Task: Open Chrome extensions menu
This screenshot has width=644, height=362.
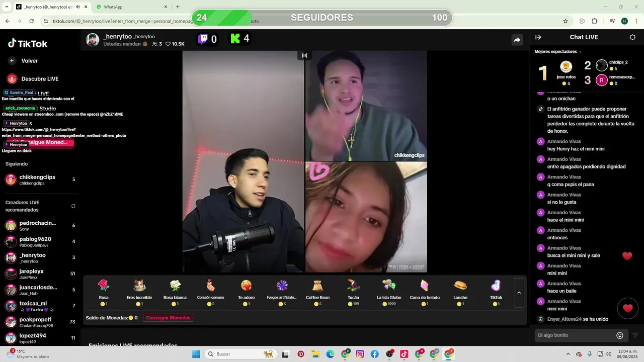Action: tap(594, 21)
